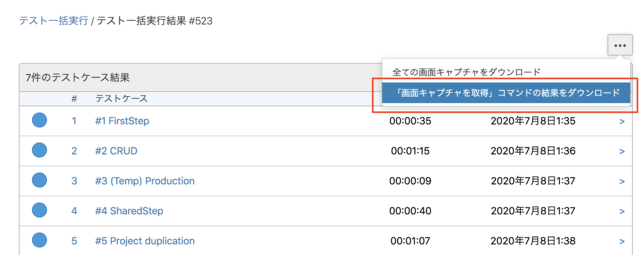Expand the #1 FirstStep row chevron

click(x=622, y=121)
